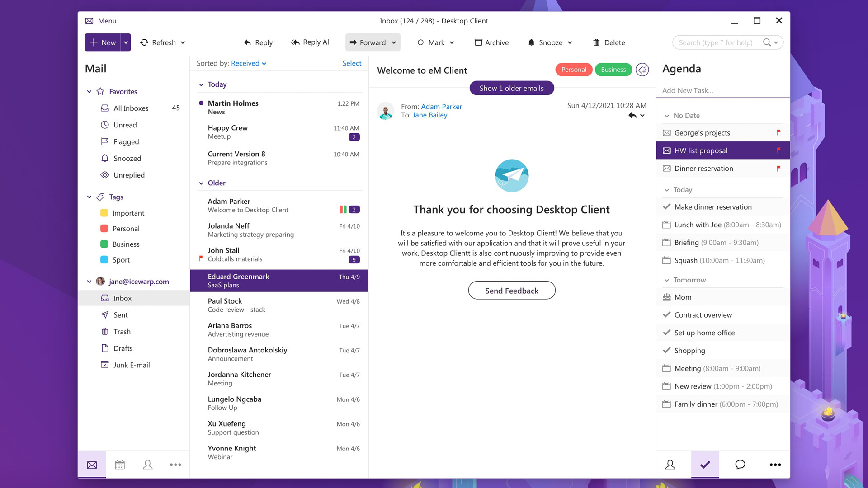Open the Eduard Greenmark SaaS plans email
The image size is (868, 488).
(279, 281)
